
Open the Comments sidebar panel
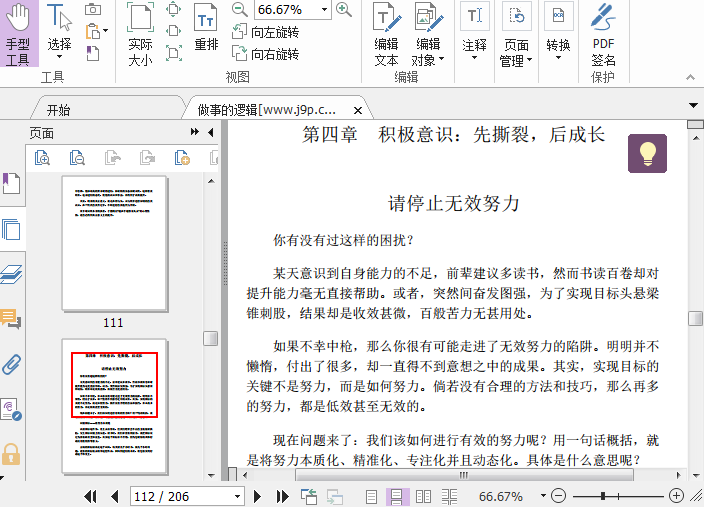(x=11, y=319)
